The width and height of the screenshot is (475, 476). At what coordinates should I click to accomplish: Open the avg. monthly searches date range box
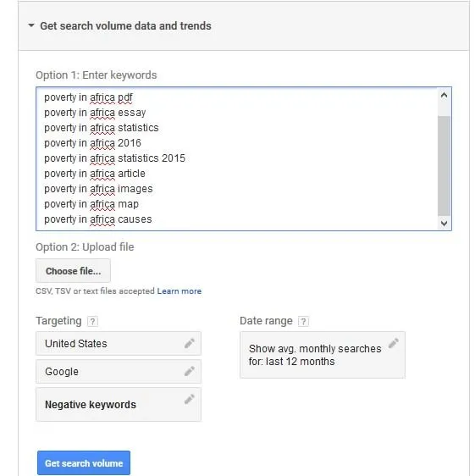click(x=323, y=355)
